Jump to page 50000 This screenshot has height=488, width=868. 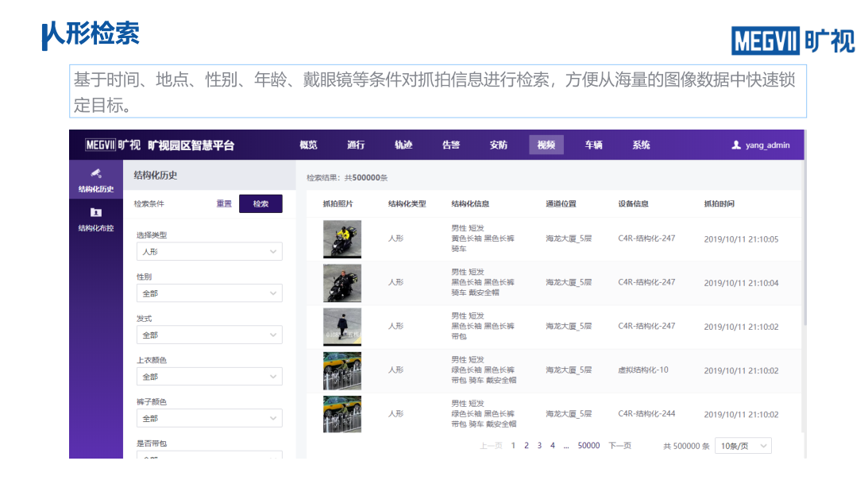coord(588,445)
